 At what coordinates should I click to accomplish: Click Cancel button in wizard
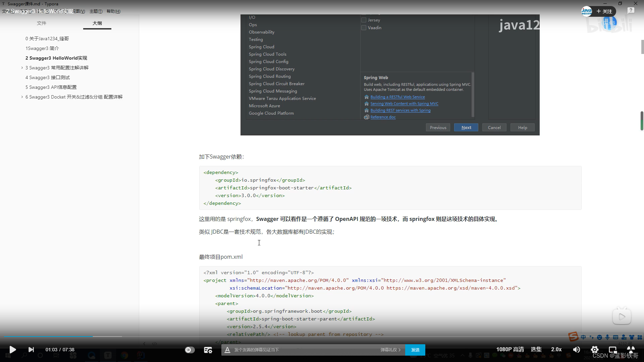pyautogui.click(x=494, y=128)
